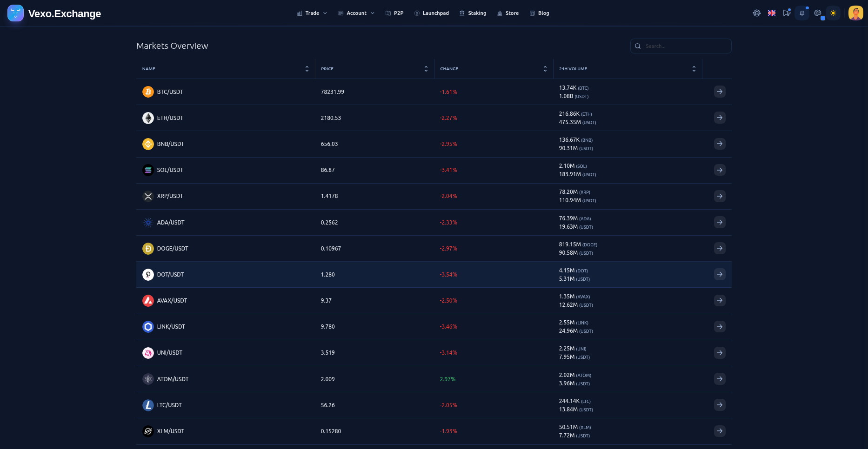Click the Solana coin icon
The height and width of the screenshot is (449, 868).
[x=148, y=170]
